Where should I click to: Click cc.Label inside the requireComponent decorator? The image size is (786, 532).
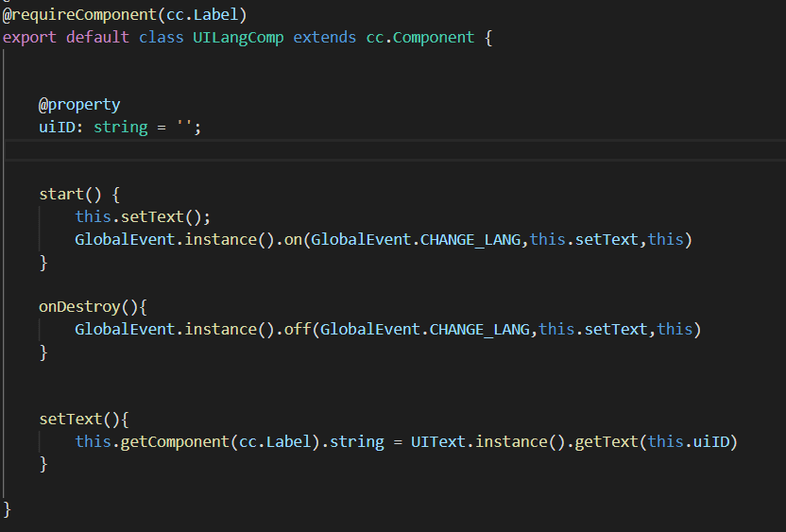202,15
